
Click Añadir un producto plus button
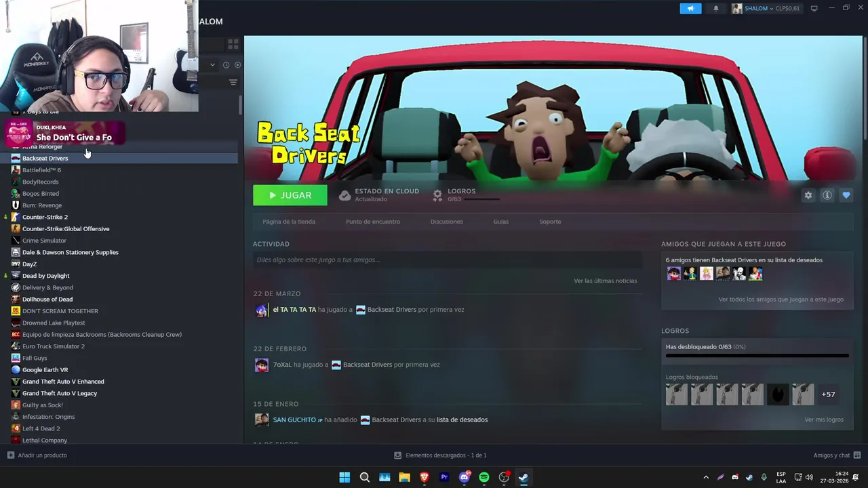(x=37, y=455)
